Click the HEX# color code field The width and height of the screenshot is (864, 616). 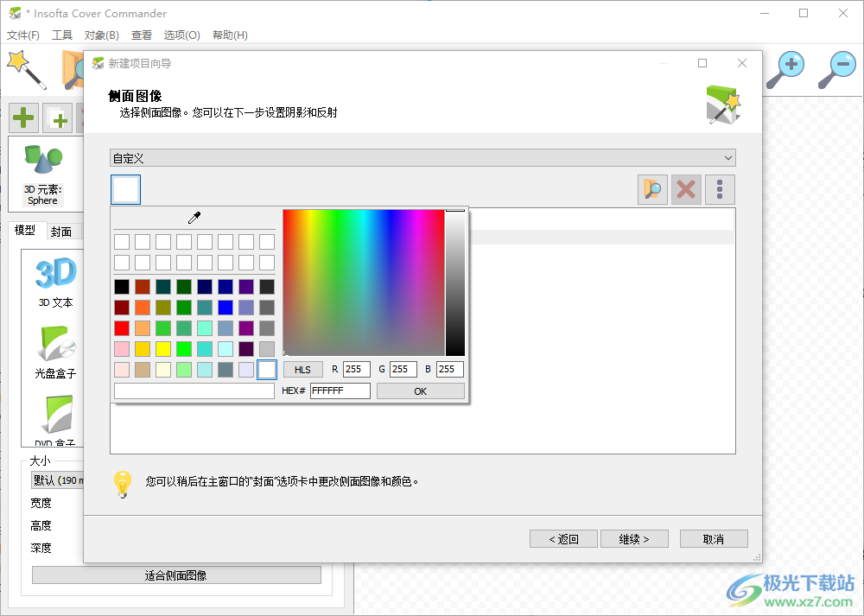pos(340,391)
